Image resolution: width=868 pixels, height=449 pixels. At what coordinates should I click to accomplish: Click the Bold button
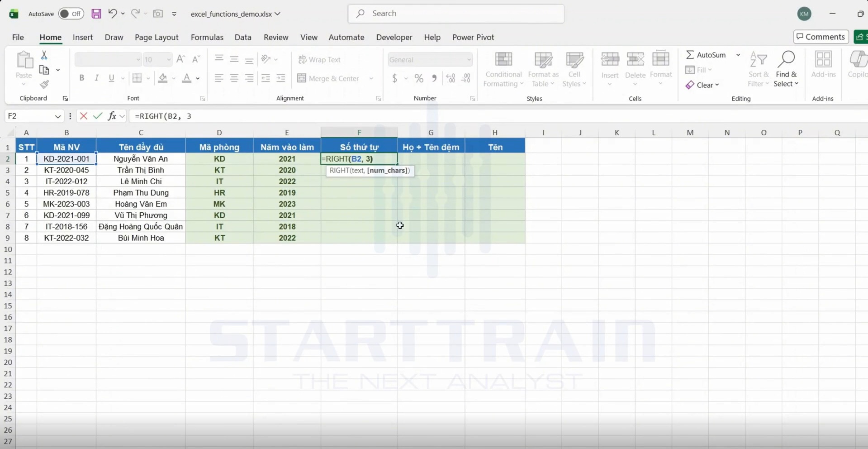tap(82, 78)
